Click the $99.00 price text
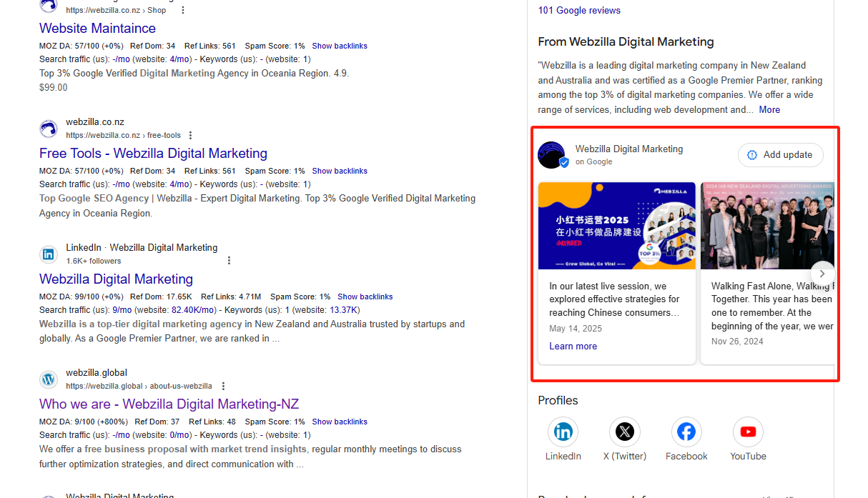The height and width of the screenshot is (498, 868). (x=54, y=88)
